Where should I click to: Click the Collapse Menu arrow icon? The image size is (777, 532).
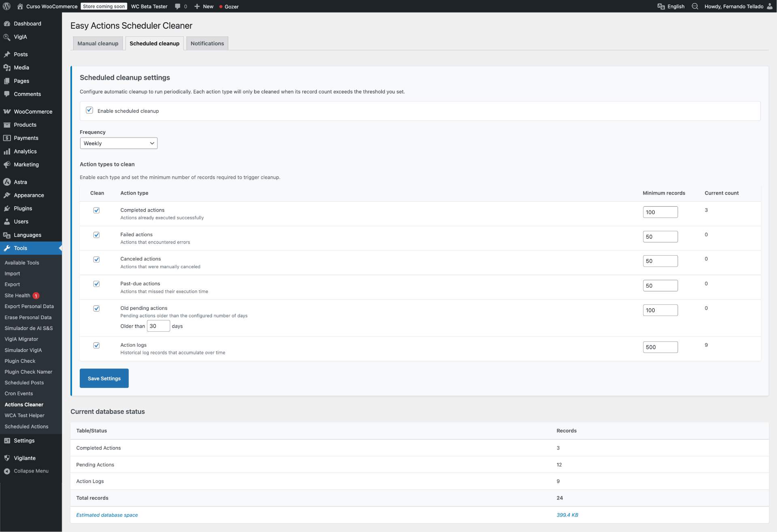tap(7, 471)
